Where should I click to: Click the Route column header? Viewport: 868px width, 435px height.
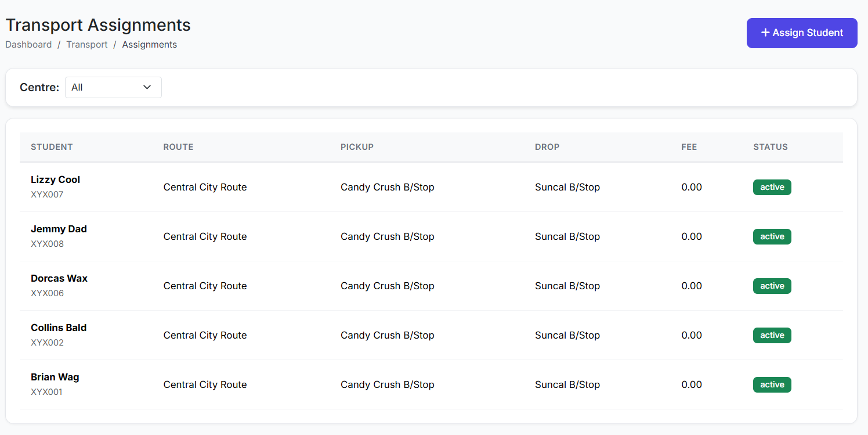[178, 147]
